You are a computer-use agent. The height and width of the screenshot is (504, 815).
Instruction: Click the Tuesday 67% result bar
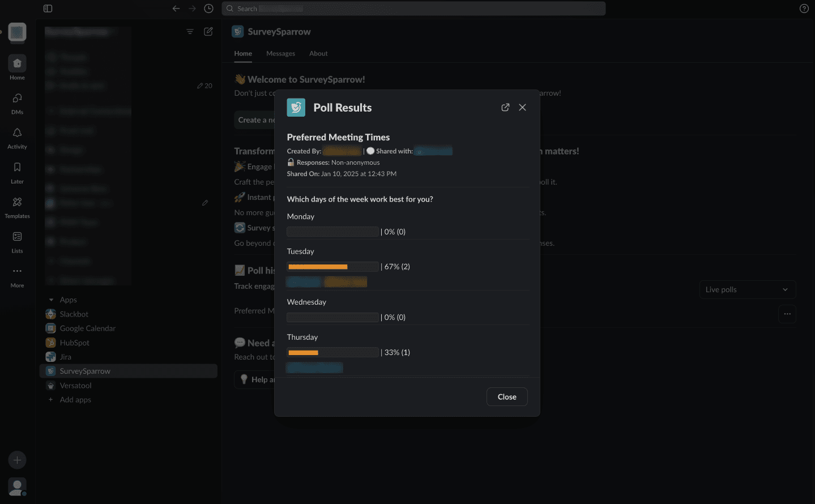tap(332, 267)
